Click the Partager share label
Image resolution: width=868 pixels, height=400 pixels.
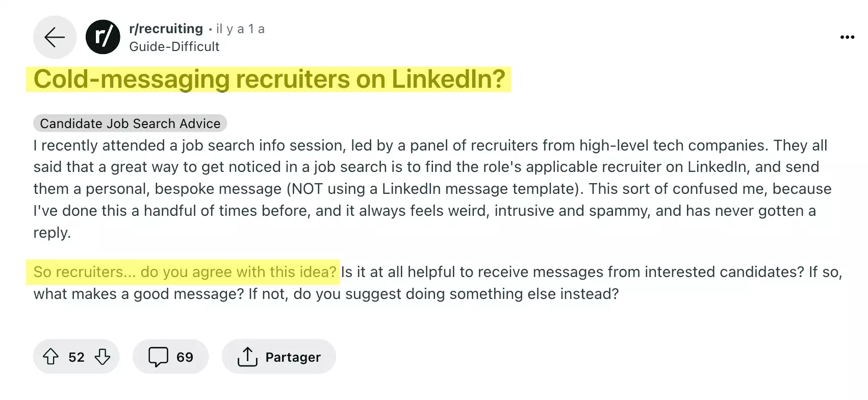293,357
